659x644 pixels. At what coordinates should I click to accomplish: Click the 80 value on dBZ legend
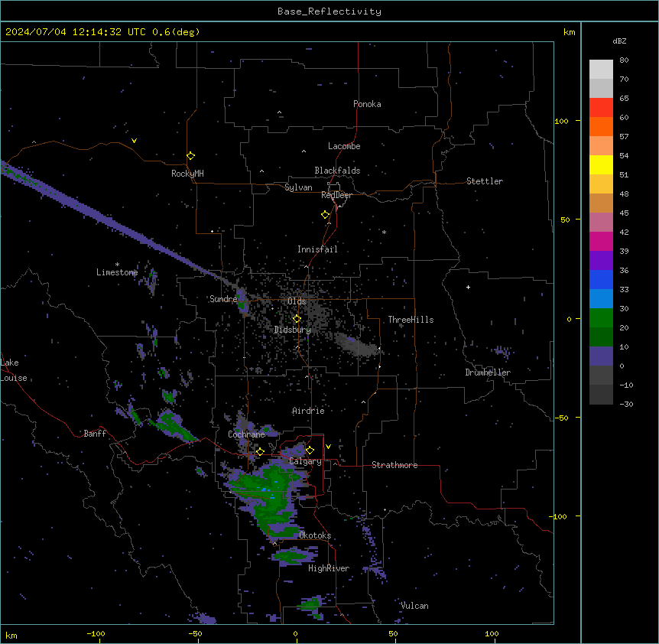[x=624, y=60]
